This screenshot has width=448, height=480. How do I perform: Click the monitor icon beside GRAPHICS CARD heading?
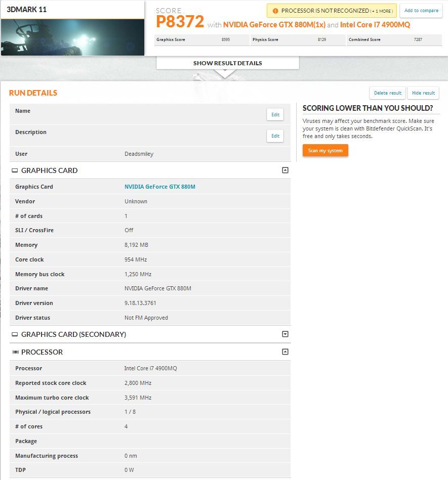(15, 170)
